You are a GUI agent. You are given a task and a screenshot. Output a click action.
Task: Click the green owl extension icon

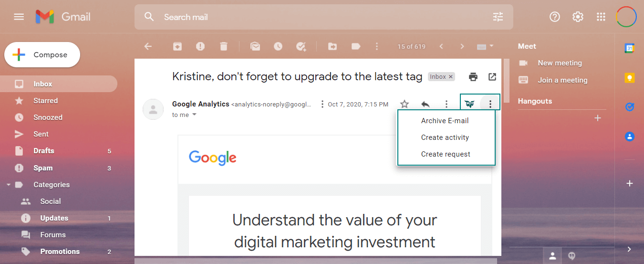pos(470,104)
